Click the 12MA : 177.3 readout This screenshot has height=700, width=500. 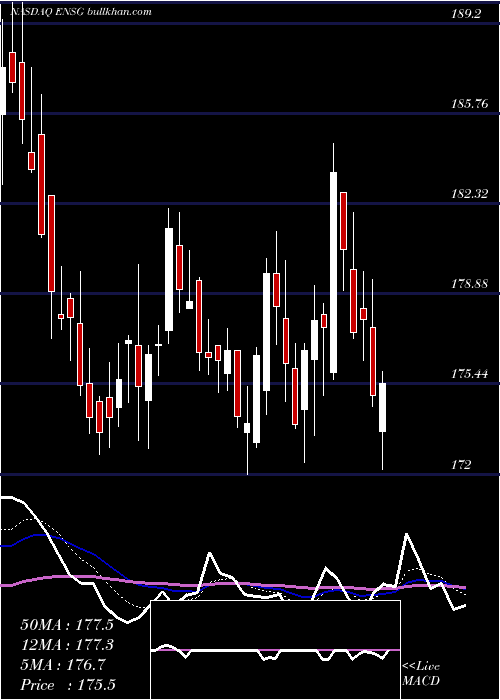(67, 645)
